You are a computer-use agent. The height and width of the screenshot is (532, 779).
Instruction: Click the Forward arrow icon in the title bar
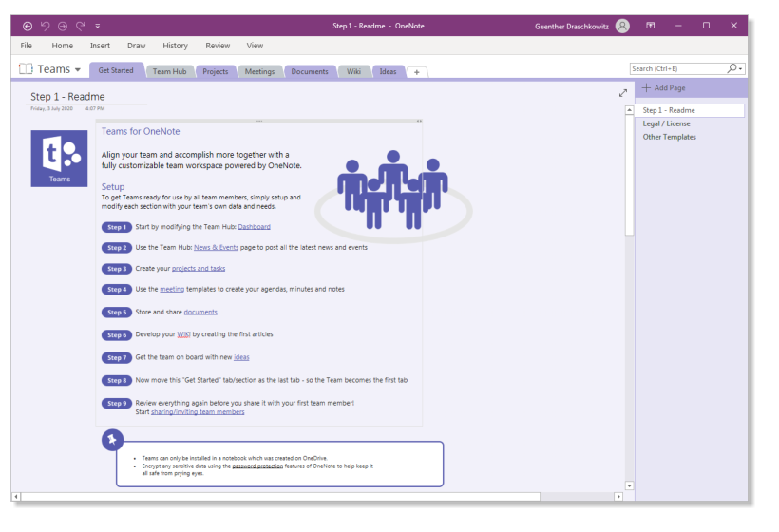point(63,26)
